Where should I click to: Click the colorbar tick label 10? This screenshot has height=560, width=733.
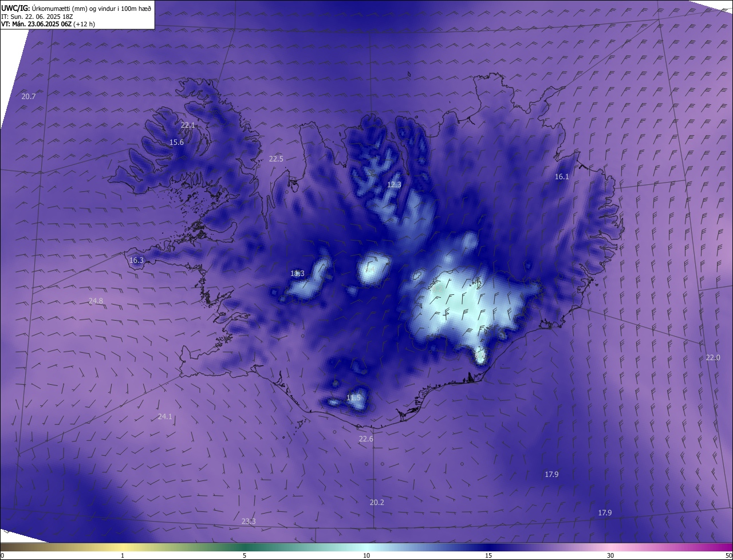[x=366, y=555]
